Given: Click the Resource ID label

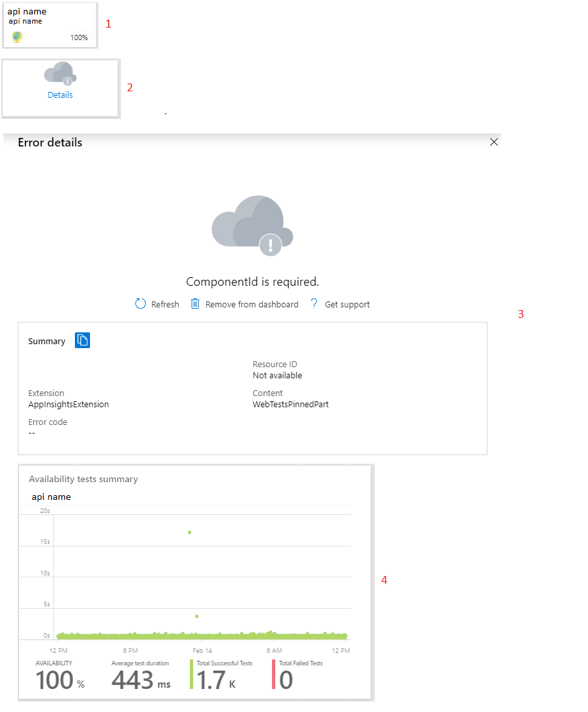Looking at the screenshot, I should [x=275, y=365].
